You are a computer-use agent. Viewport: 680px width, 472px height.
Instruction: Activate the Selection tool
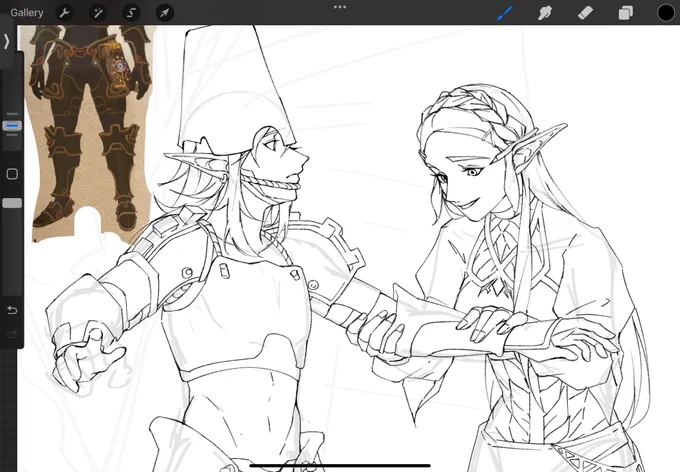tap(131, 13)
